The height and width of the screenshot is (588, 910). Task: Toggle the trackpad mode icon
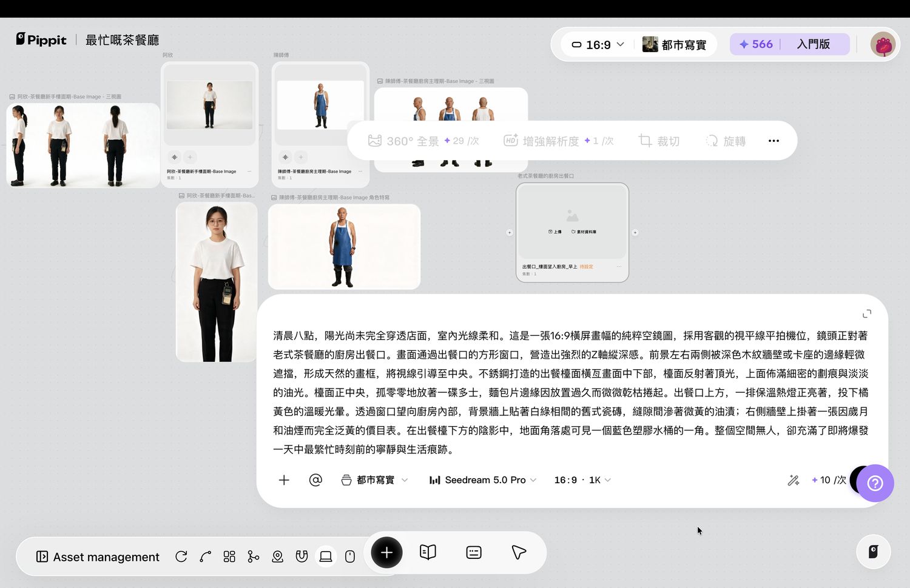click(x=326, y=556)
